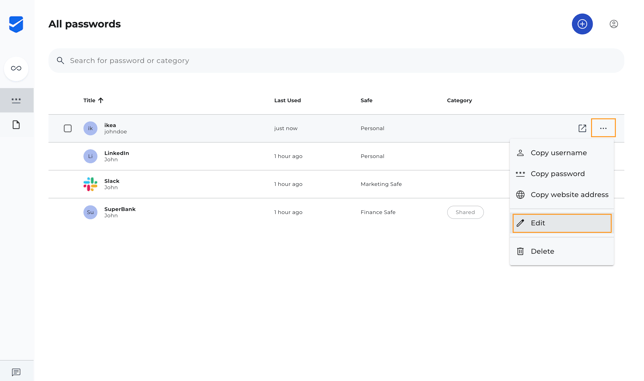Select Edit in the context menu
The width and height of the screenshot is (644, 381).
pyautogui.click(x=562, y=223)
